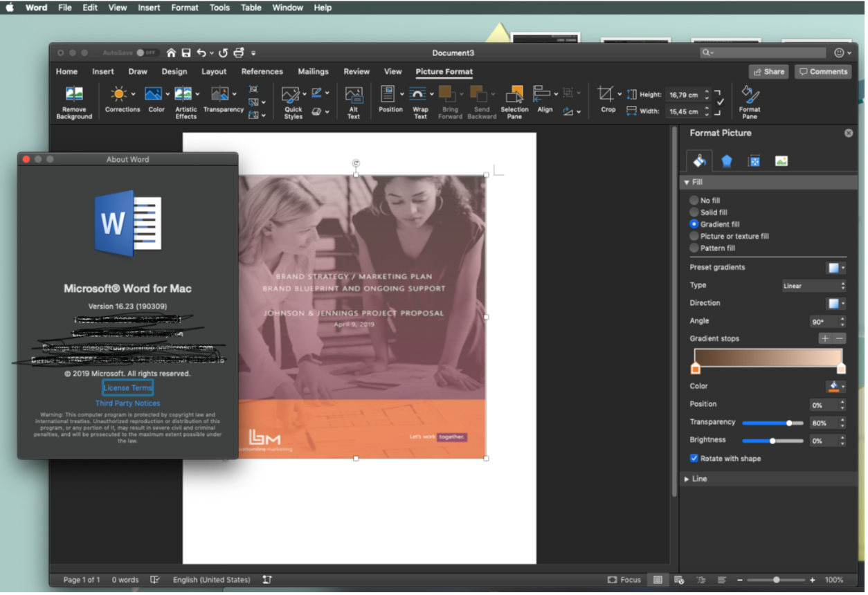This screenshot has height=595, width=868.
Task: Select the Solid fill radio button
Action: click(x=694, y=212)
